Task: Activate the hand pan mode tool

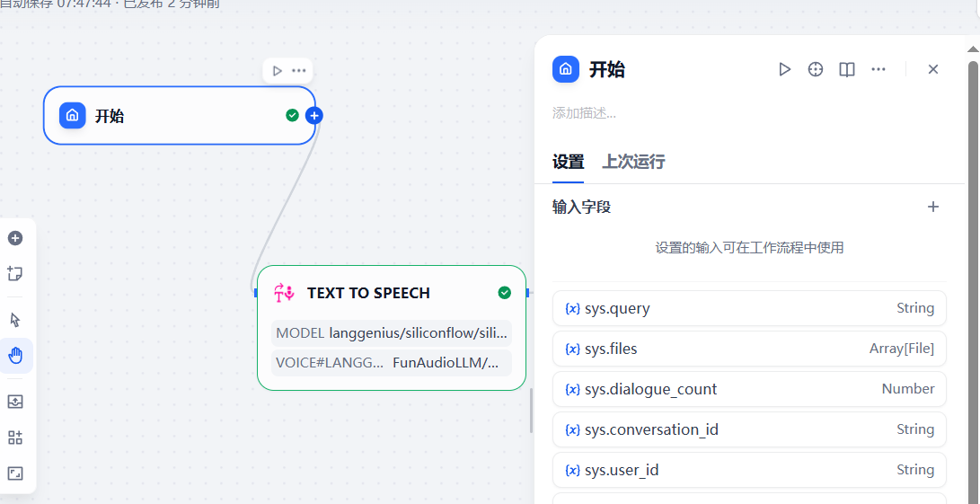Action: pyautogui.click(x=15, y=356)
